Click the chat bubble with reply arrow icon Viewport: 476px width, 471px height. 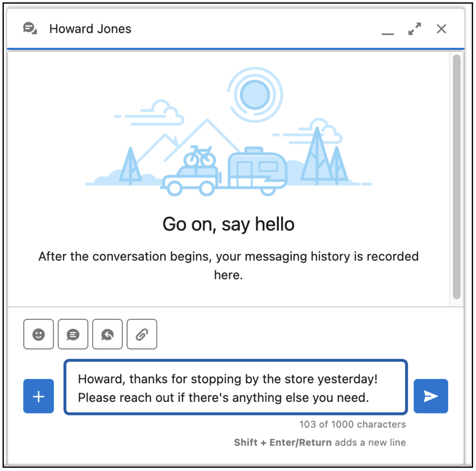click(107, 334)
